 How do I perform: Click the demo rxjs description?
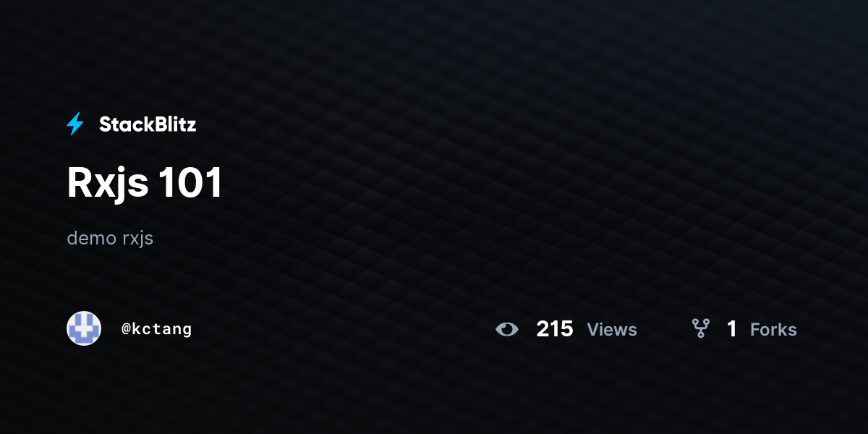tap(110, 238)
